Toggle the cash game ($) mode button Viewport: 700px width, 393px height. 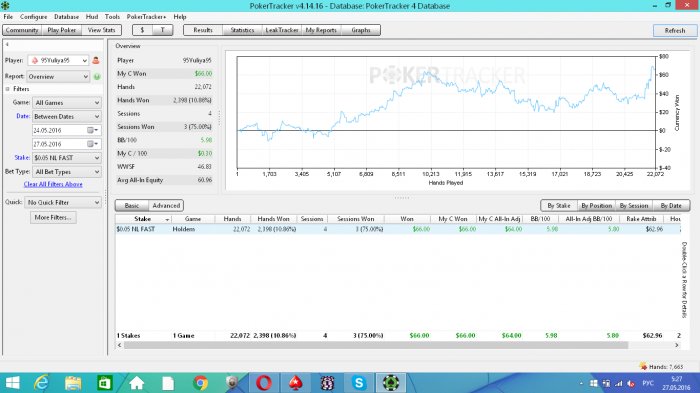pyautogui.click(x=142, y=30)
